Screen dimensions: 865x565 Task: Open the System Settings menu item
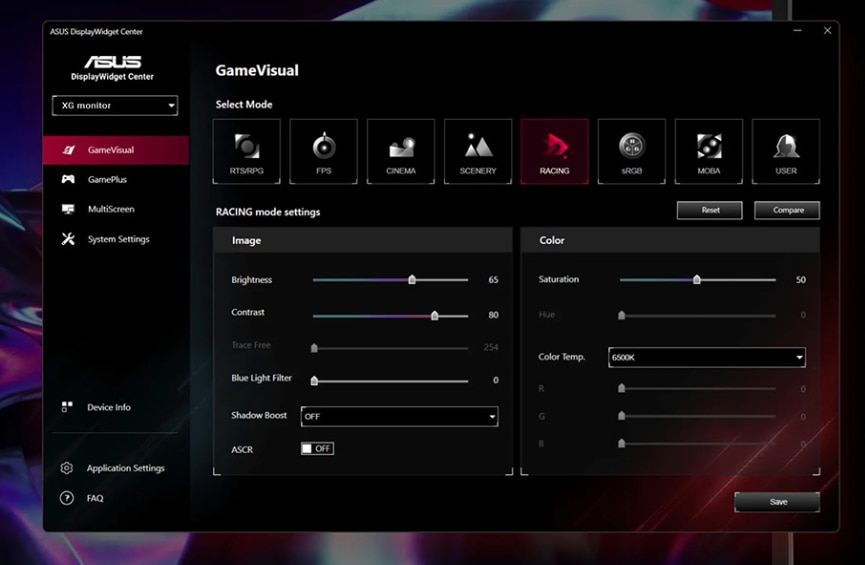[116, 239]
